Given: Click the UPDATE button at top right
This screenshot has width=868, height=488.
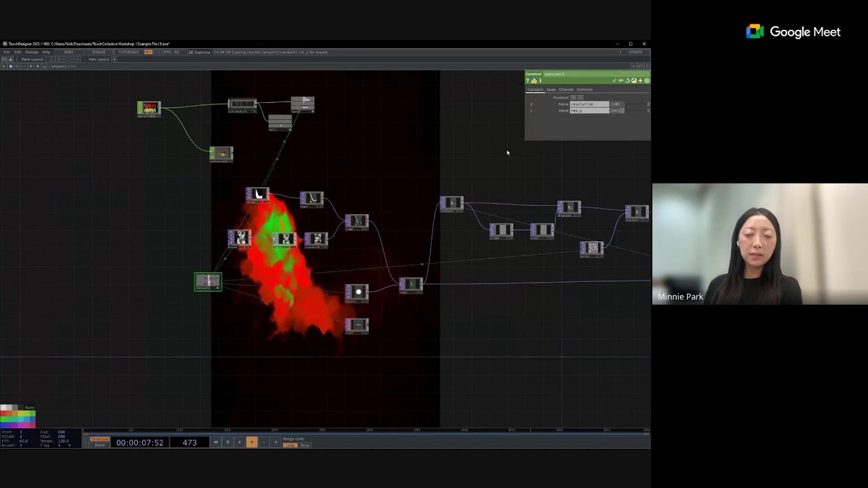Looking at the screenshot, I should pyautogui.click(x=635, y=52).
